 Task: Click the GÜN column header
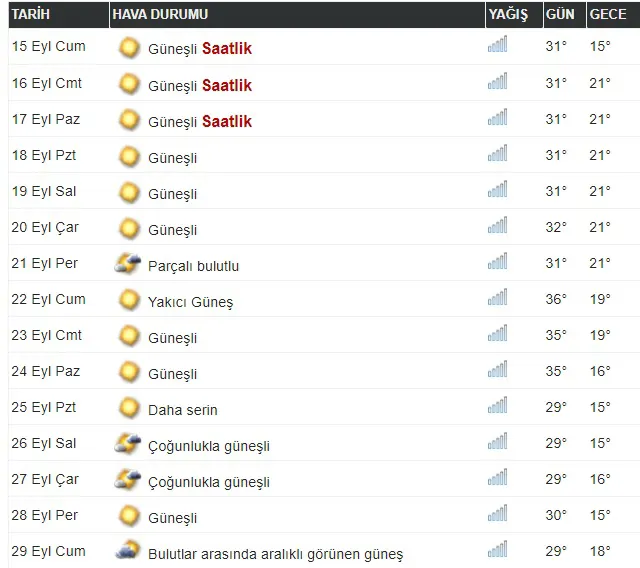coord(559,15)
